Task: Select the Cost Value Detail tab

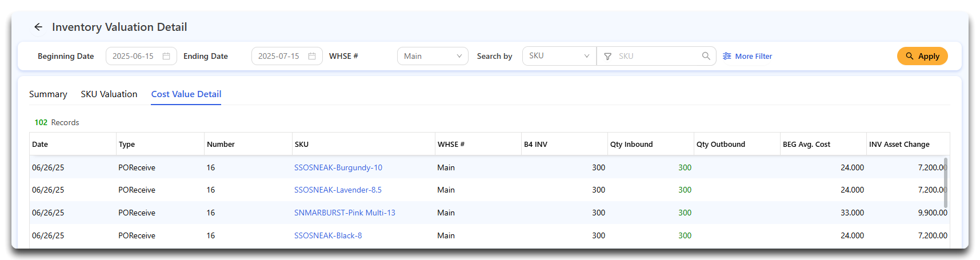Action: coord(186,94)
